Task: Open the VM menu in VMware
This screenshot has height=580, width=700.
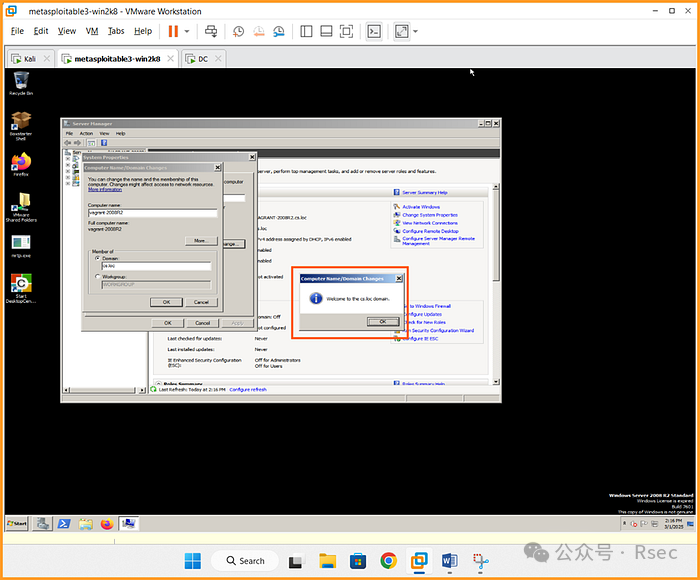Action: point(92,31)
